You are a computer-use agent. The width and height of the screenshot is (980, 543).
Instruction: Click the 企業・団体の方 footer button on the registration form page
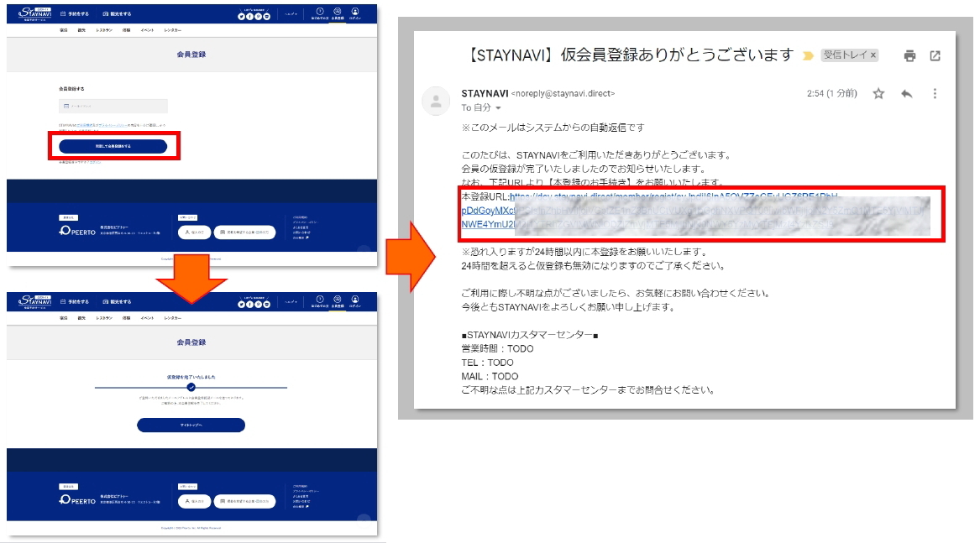pos(245,232)
